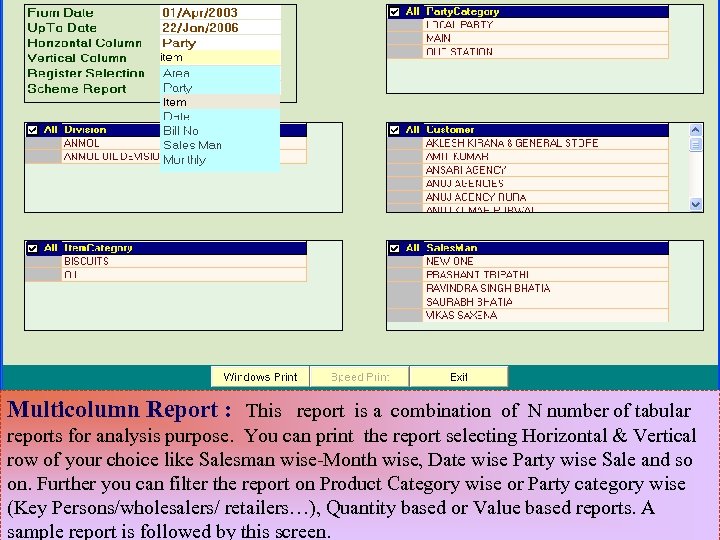
Task: Select OUT STATION in PartyCategory list
Action: [x=545, y=51]
